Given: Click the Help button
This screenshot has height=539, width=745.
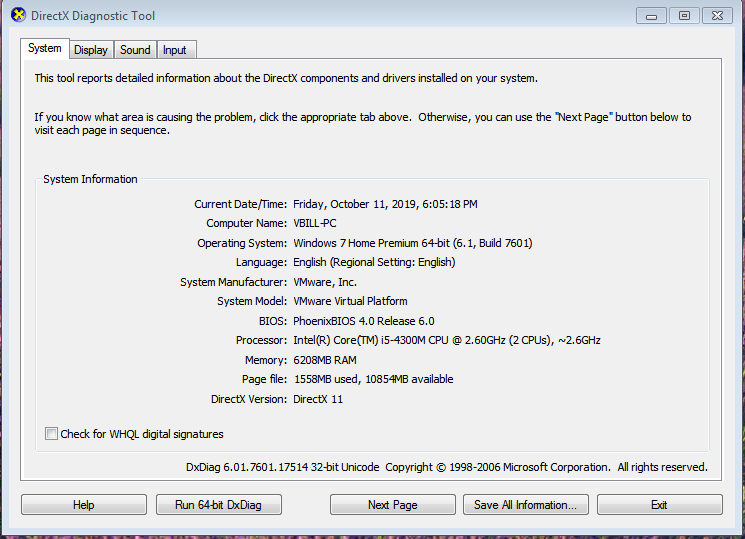Looking at the screenshot, I should tap(84, 504).
